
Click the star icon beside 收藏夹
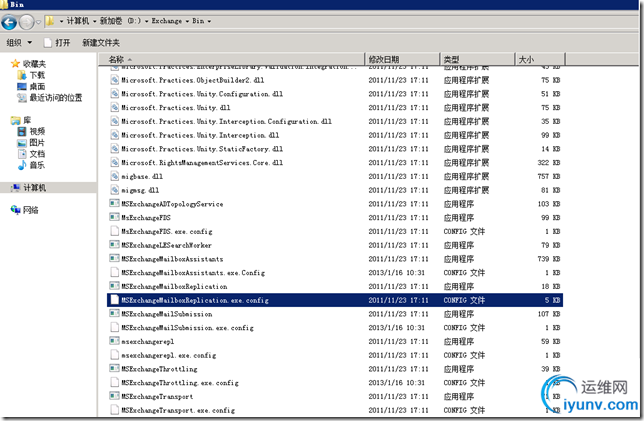(x=15, y=64)
